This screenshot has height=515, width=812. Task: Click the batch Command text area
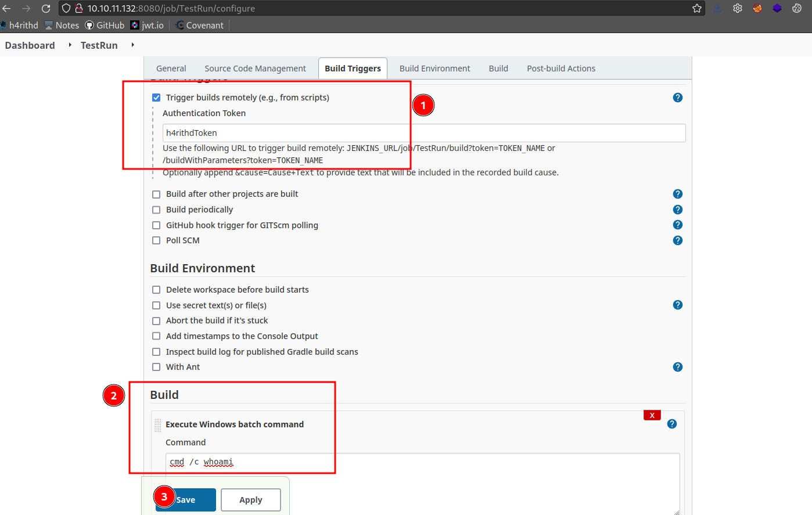point(423,484)
